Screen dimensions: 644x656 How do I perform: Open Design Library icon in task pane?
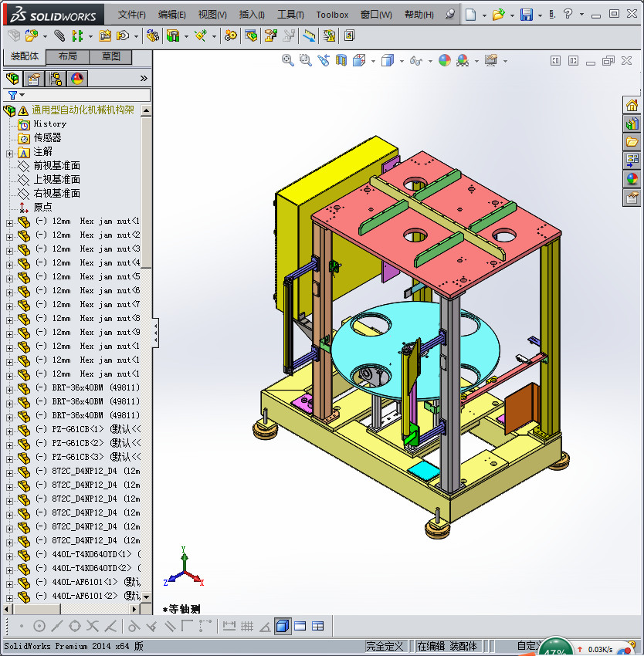[632, 123]
